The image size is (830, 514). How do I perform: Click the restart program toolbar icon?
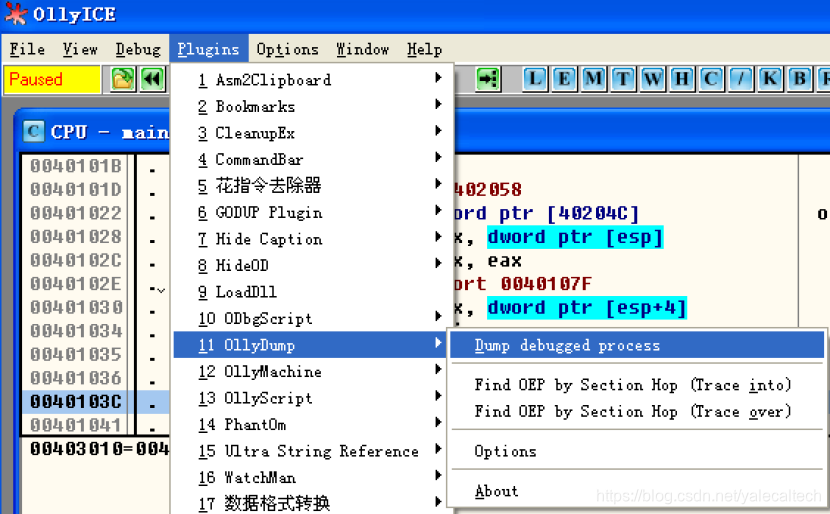pos(123,79)
